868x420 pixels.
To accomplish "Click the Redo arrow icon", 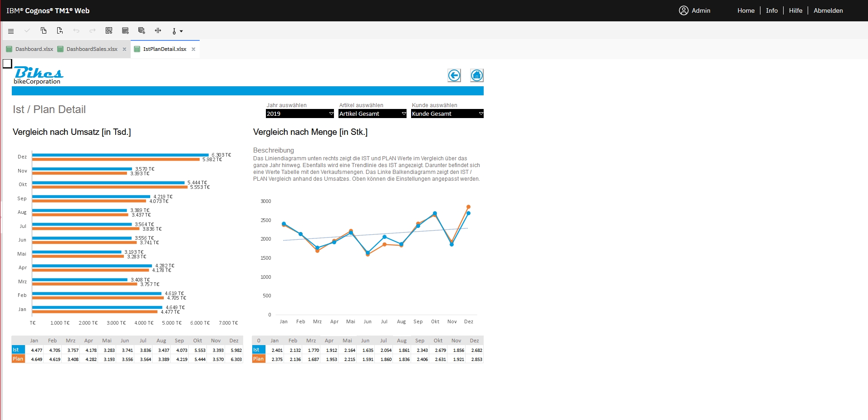I will click(x=93, y=31).
